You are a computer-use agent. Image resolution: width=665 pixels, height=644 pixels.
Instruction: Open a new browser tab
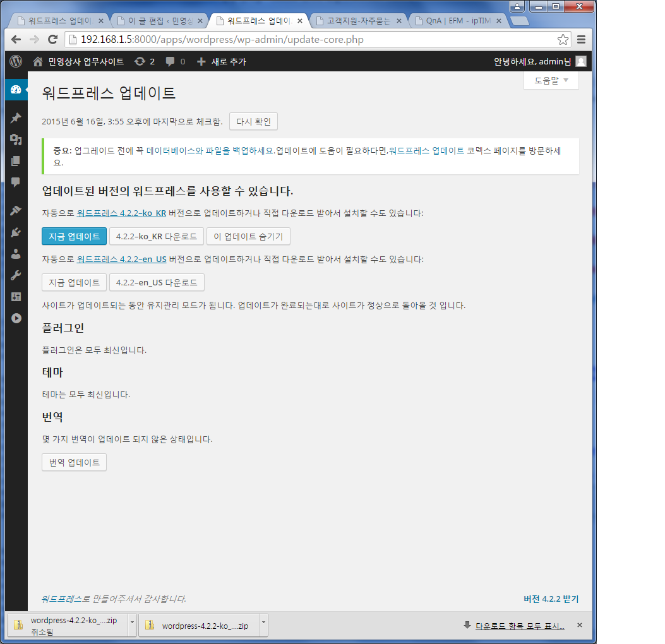[x=519, y=21]
